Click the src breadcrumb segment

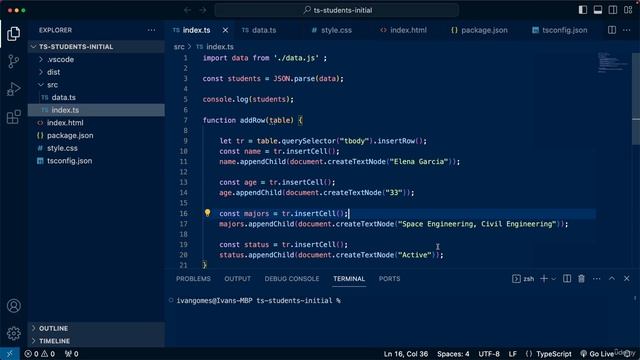[179, 47]
